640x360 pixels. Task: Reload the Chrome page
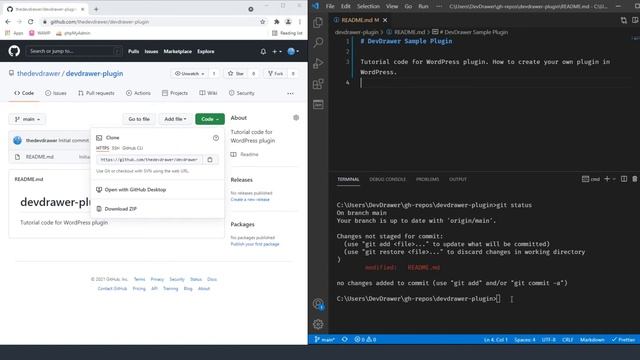(x=31, y=22)
